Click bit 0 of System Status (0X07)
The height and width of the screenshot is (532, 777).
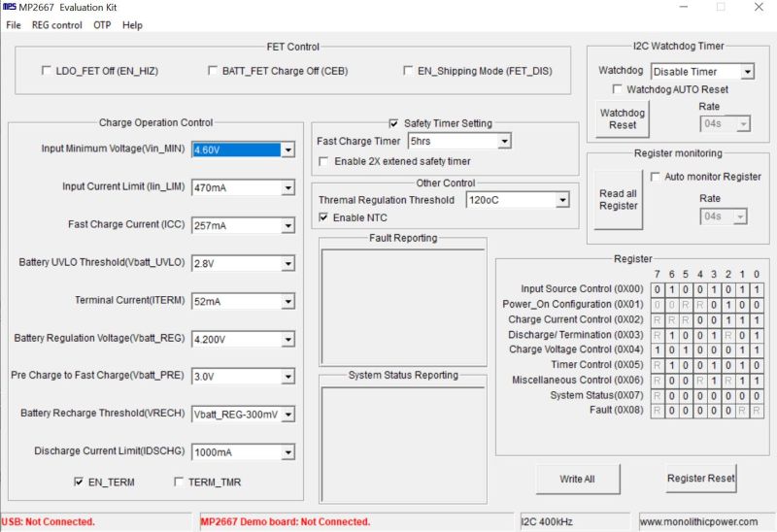point(757,396)
